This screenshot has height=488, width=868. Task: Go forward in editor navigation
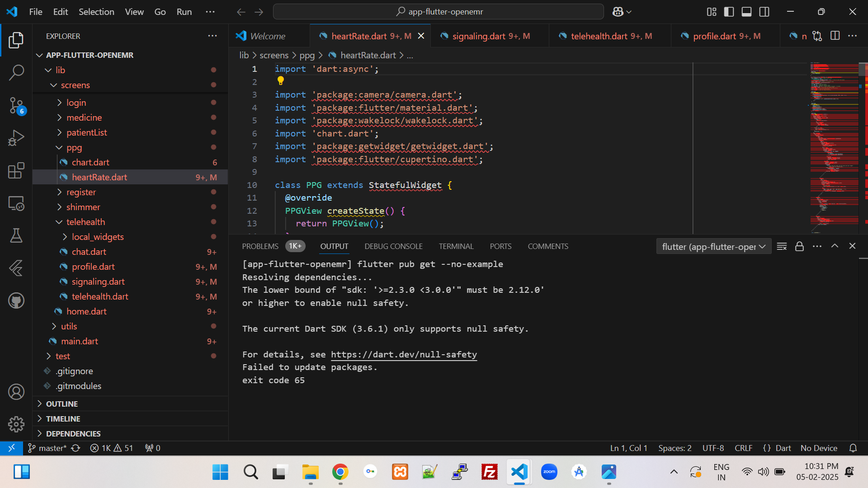coord(259,12)
